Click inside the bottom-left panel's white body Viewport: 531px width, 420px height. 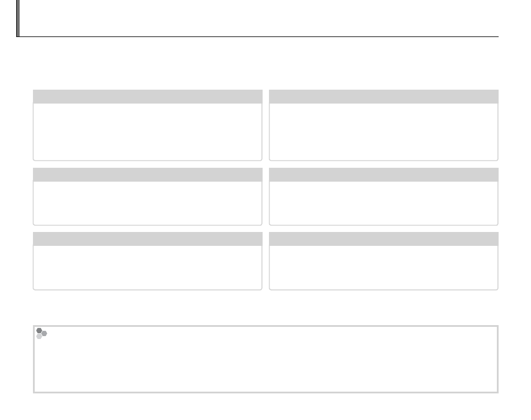click(x=147, y=267)
